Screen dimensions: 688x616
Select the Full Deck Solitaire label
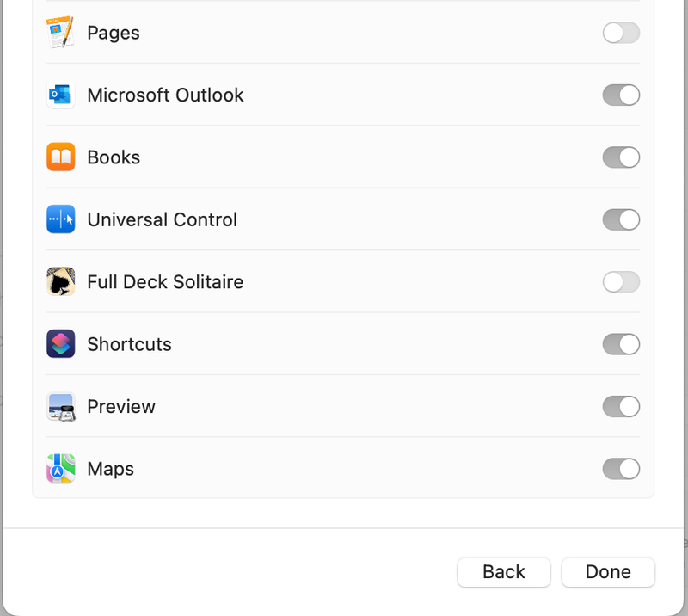(165, 282)
